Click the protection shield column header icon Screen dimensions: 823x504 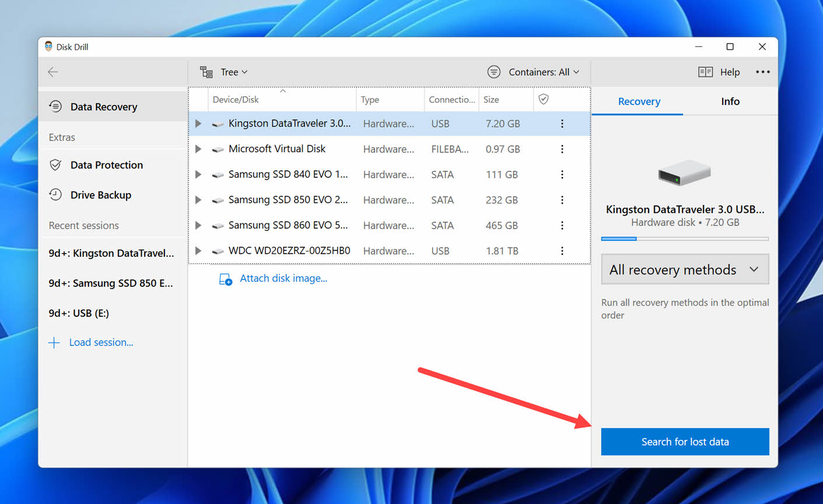(544, 99)
